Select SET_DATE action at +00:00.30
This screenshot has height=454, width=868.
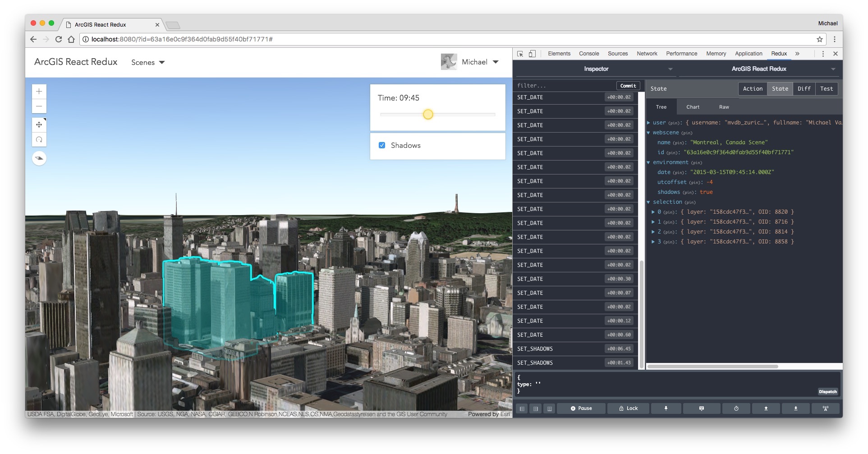(x=575, y=279)
